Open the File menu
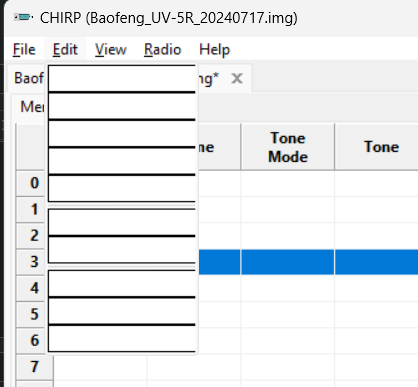Screen dimensions: 418x387 pos(24,50)
